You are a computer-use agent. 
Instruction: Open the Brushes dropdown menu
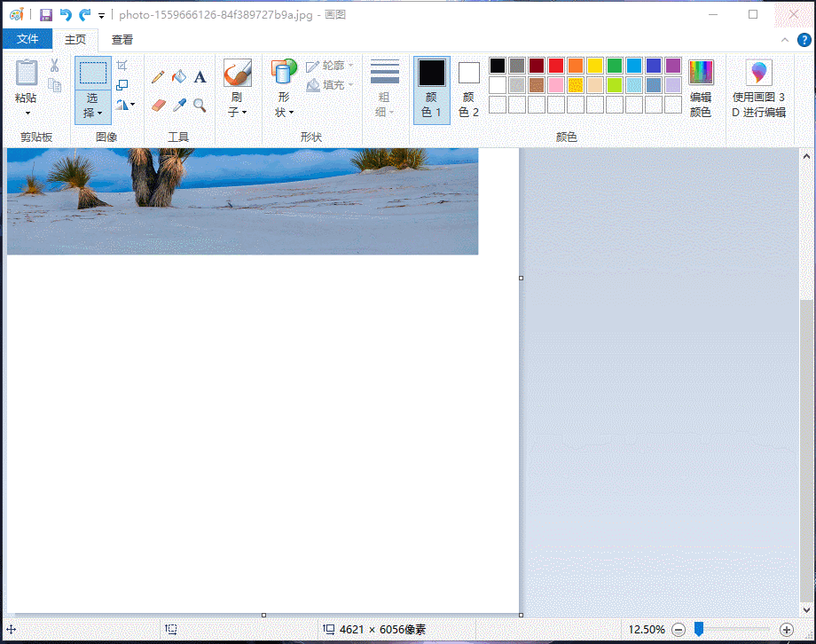[237, 113]
